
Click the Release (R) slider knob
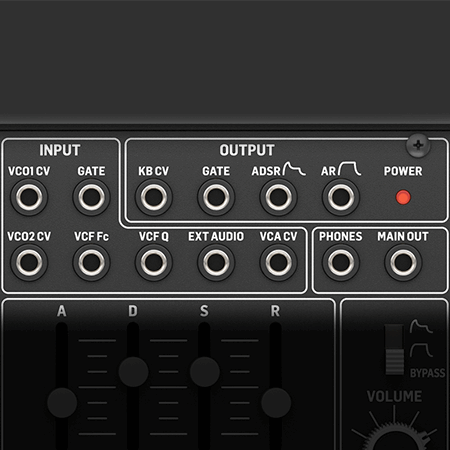(x=276, y=403)
